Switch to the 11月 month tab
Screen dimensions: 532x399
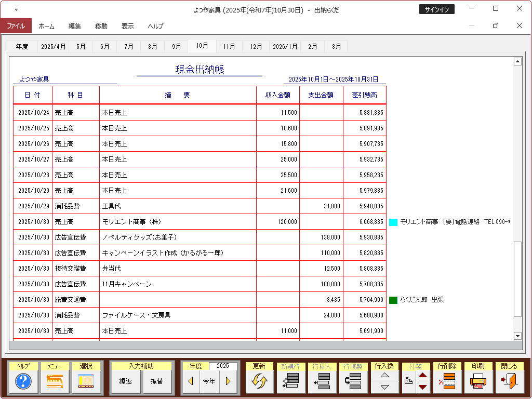(229, 46)
